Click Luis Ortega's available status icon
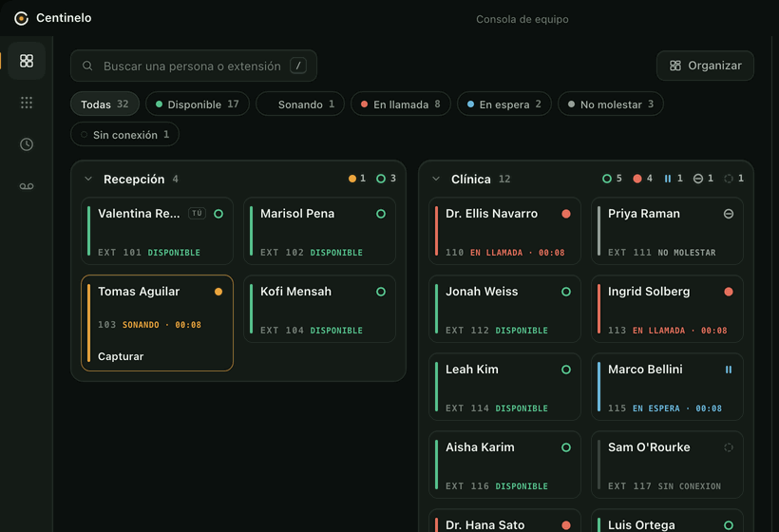The width and height of the screenshot is (779, 532). pos(729,525)
